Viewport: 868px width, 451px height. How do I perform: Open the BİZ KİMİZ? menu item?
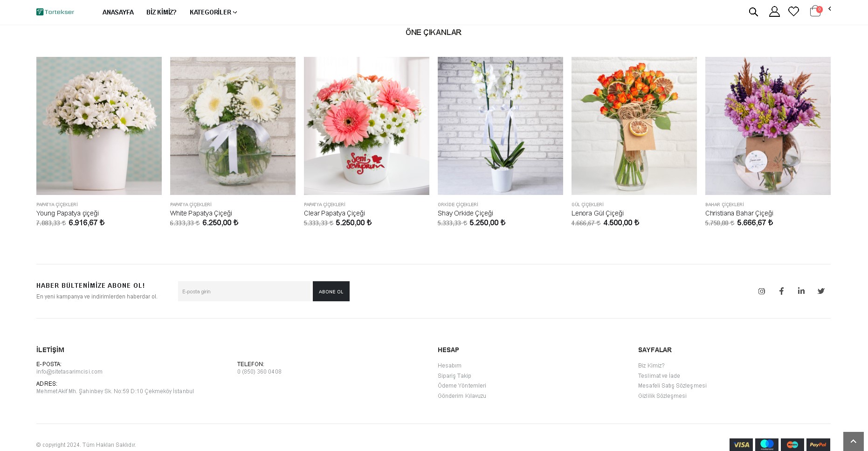[x=161, y=12]
